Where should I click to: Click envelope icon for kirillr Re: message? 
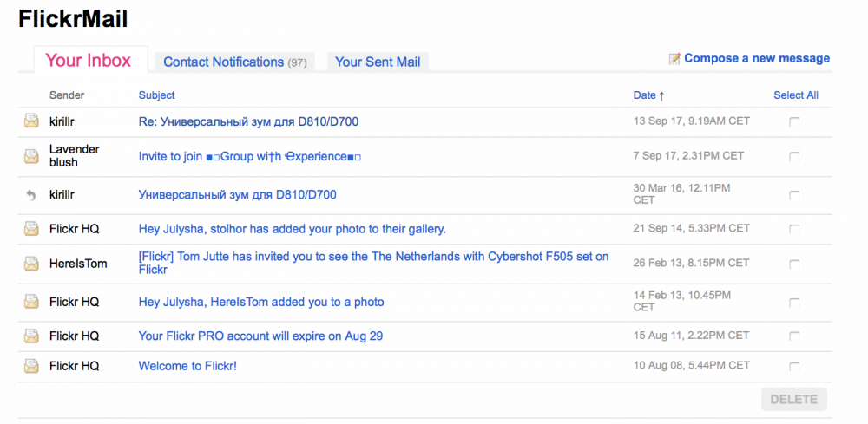click(31, 121)
